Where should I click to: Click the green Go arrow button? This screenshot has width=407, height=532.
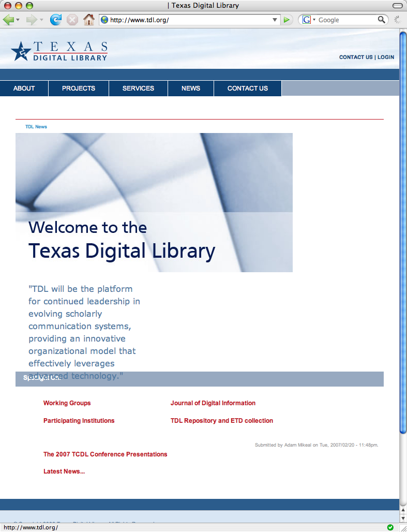(287, 20)
